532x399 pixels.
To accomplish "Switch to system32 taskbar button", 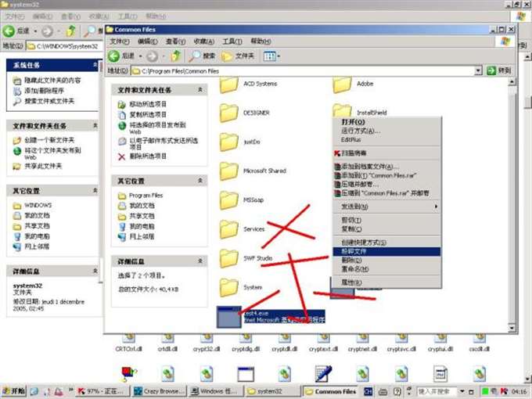I will [x=272, y=391].
